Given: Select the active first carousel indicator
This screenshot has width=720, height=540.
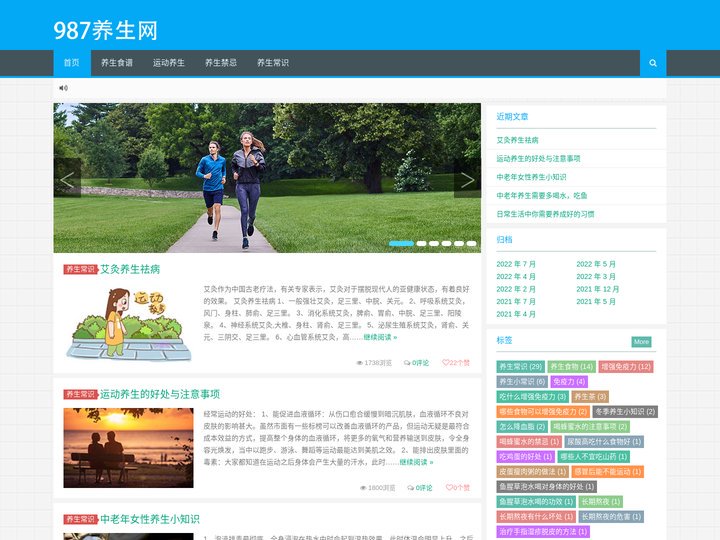Looking at the screenshot, I should click(x=401, y=243).
